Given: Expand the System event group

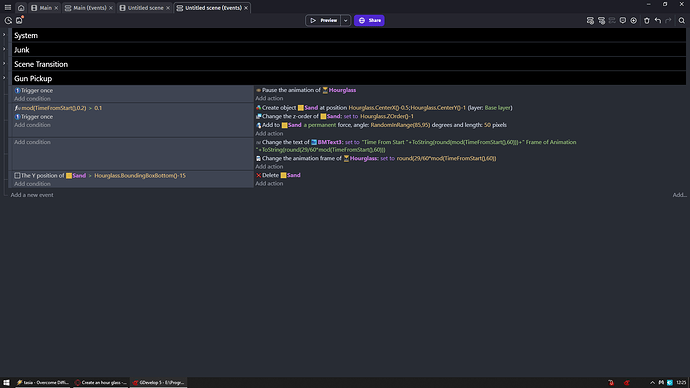Looking at the screenshot, I should (4, 35).
